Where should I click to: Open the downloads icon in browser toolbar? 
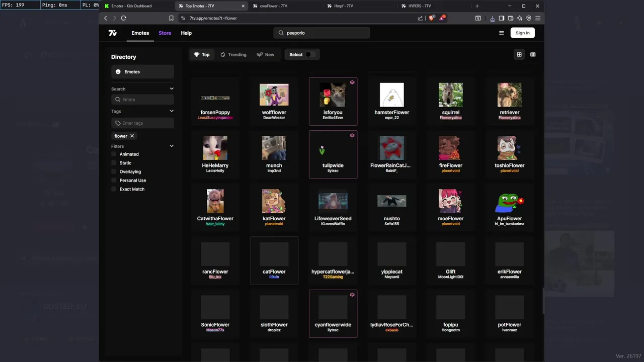(x=492, y=18)
